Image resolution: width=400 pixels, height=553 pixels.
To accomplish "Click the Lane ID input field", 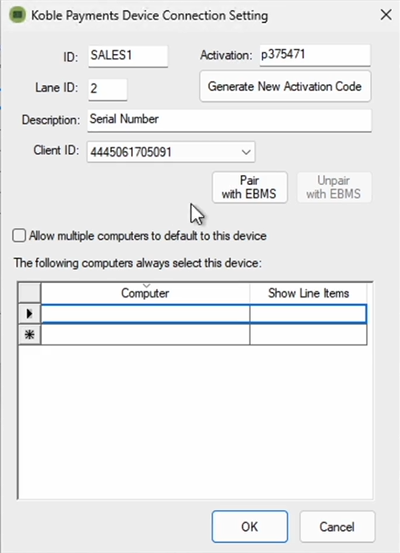I will (108, 89).
